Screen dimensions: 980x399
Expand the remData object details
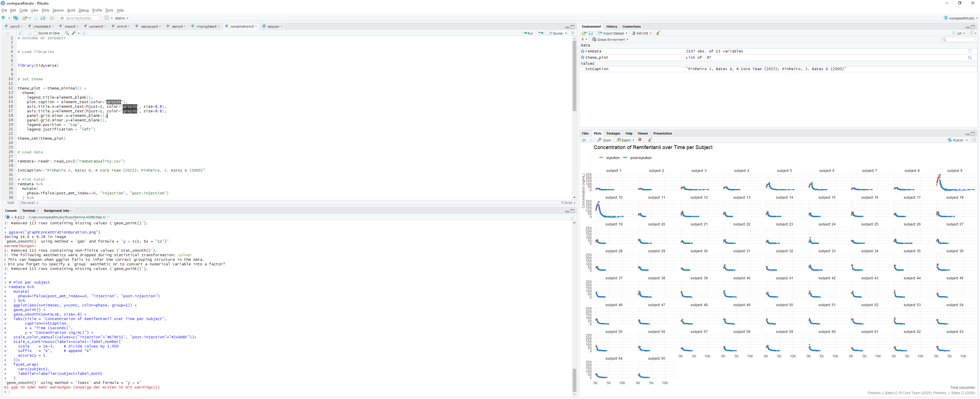583,51
